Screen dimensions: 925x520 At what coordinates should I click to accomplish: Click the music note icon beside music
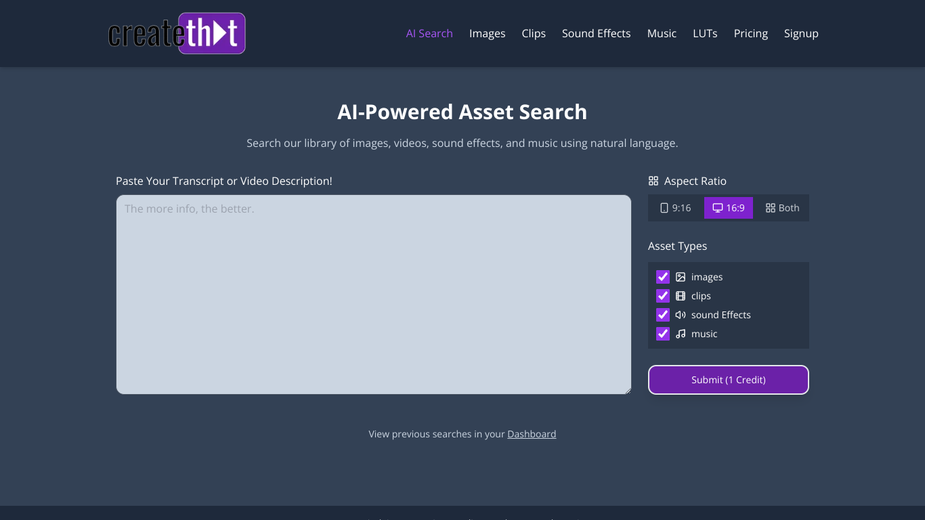(x=680, y=333)
